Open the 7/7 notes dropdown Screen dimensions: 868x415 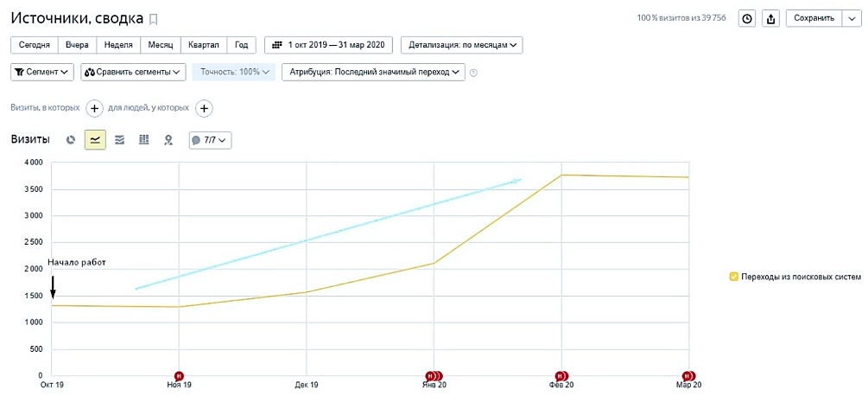pyautogui.click(x=211, y=140)
